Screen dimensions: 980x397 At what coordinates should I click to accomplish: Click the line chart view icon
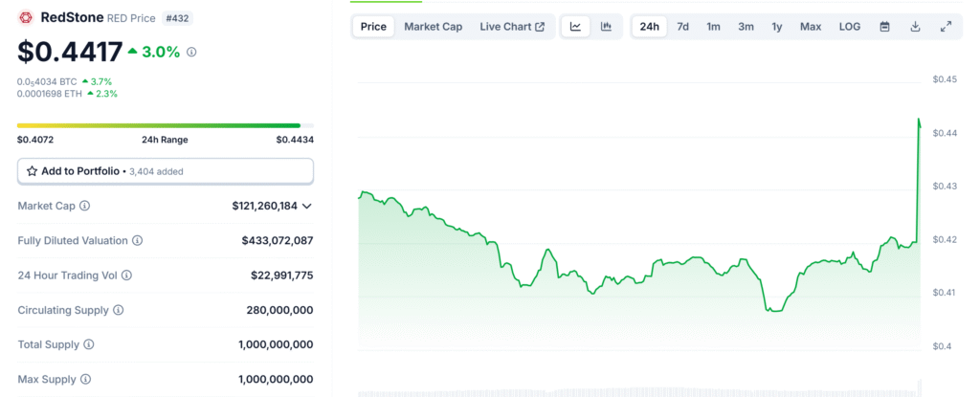[575, 27]
